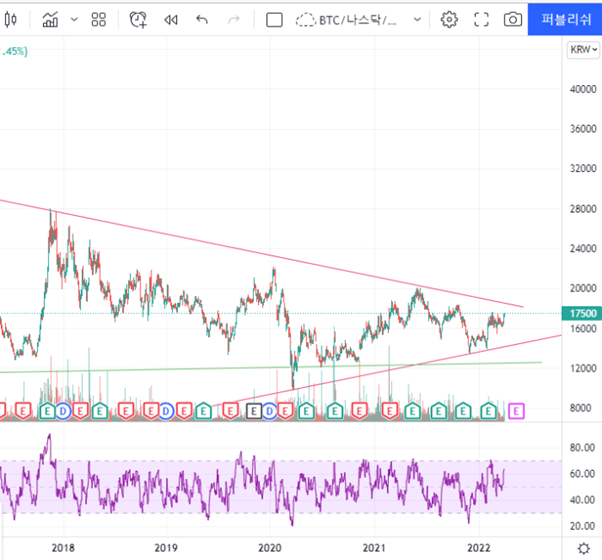Viewport: 602px width, 560px height.
Task: Expand the dropdown arrow beside the indicators icon
Action: pyautogui.click(x=73, y=19)
